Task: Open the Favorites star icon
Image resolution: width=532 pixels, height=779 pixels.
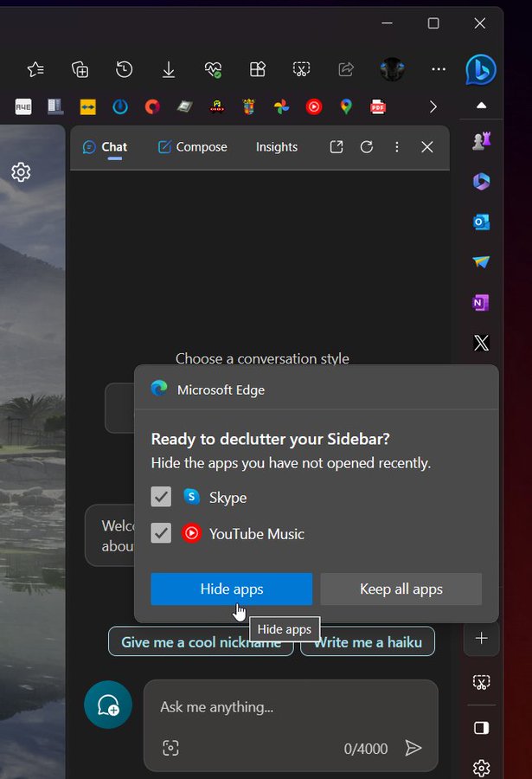Action: click(35, 69)
